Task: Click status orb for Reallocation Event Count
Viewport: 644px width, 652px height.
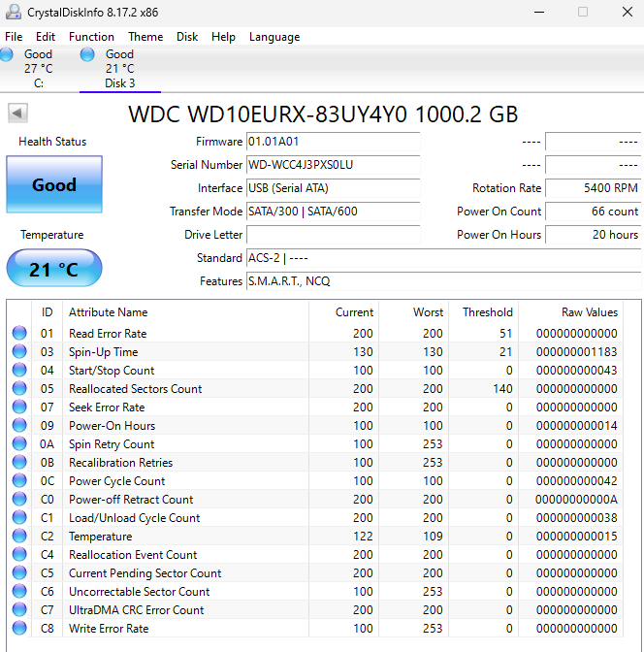Action: click(x=19, y=554)
